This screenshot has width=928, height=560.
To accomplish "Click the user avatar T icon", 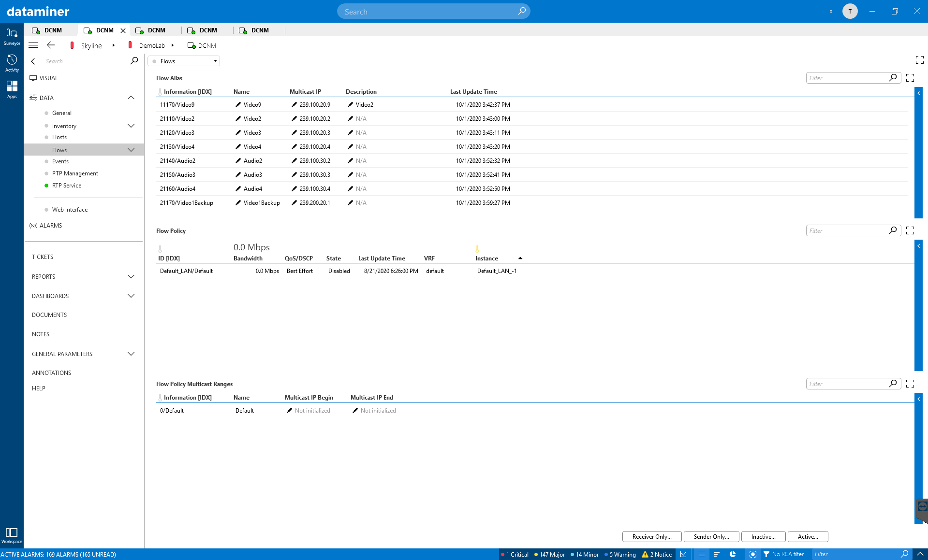I will pos(850,11).
